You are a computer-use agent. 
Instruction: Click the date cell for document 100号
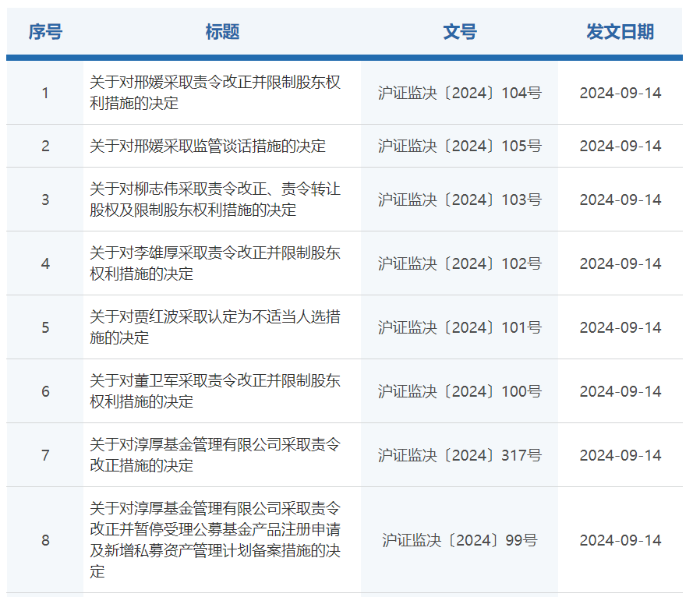click(x=620, y=391)
